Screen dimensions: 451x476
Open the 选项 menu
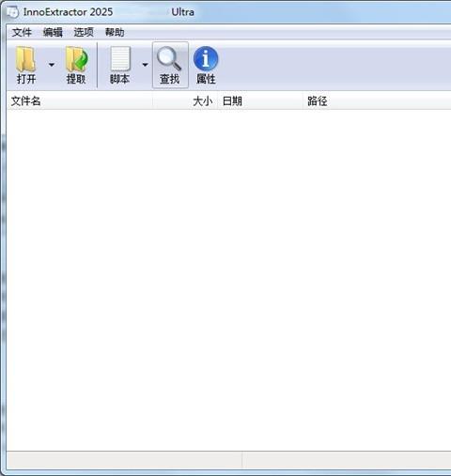(84, 32)
